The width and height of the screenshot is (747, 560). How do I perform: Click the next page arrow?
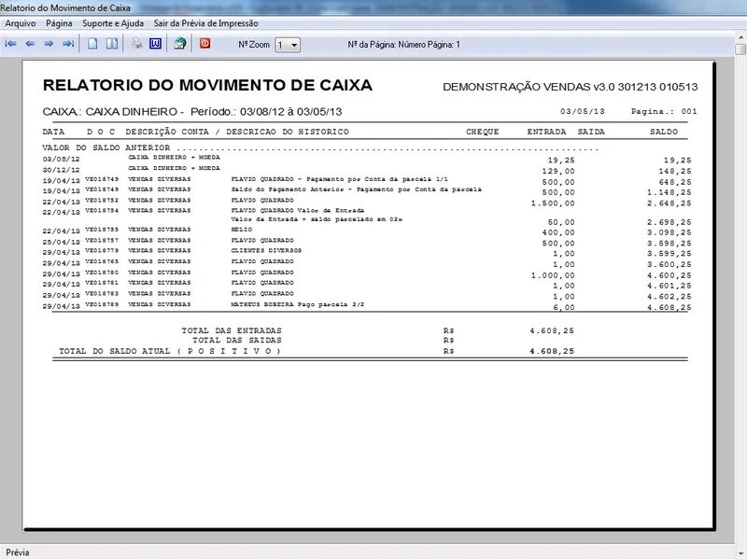click(49, 44)
